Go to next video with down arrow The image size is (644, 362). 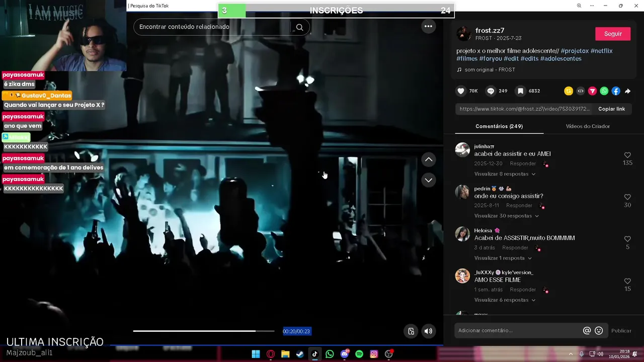coord(428,180)
